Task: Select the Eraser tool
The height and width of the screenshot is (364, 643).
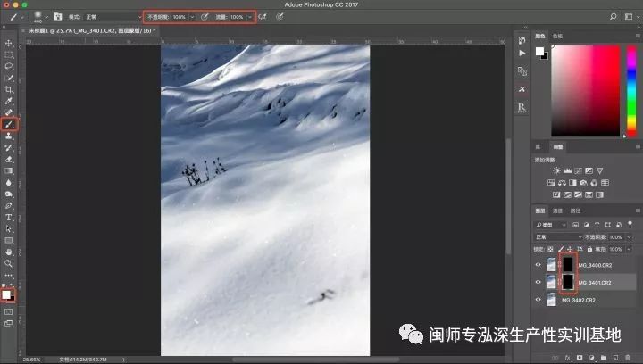Action: pos(9,160)
